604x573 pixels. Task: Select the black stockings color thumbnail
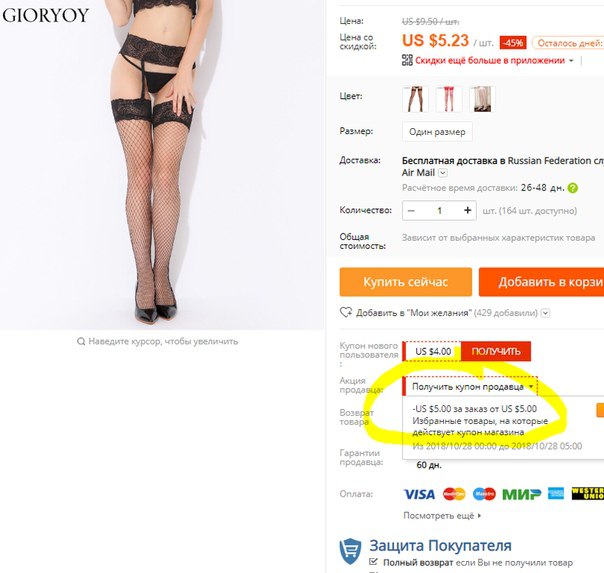[x=415, y=99]
